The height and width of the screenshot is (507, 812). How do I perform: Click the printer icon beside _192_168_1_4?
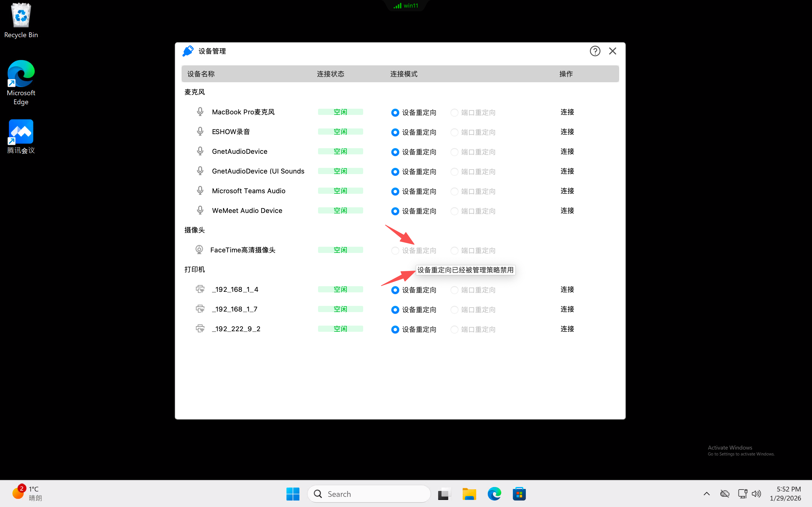click(x=200, y=289)
